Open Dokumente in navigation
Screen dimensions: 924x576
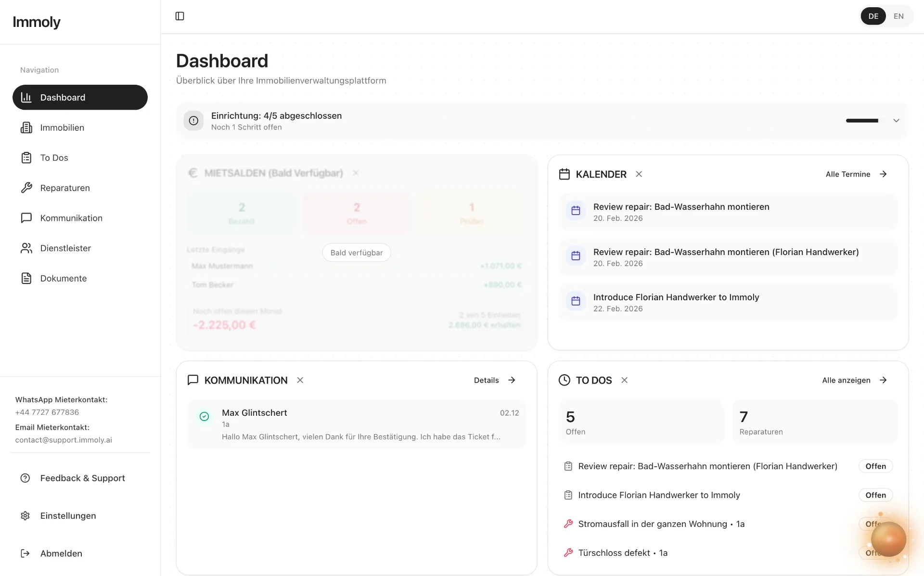click(x=80, y=278)
